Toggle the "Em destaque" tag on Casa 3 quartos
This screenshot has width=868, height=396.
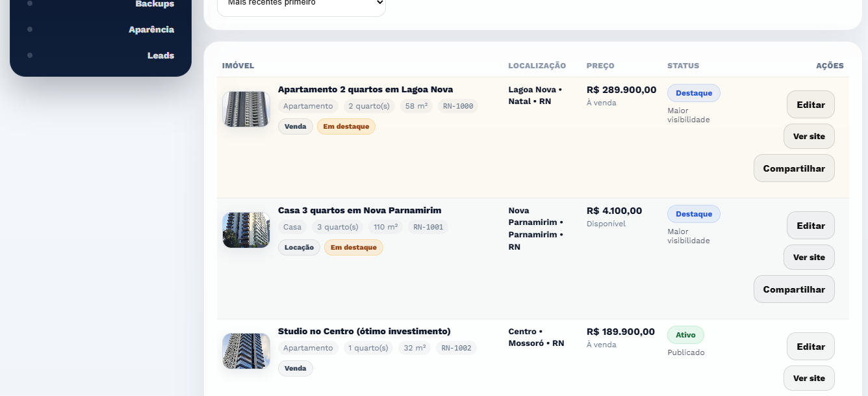[x=353, y=247]
